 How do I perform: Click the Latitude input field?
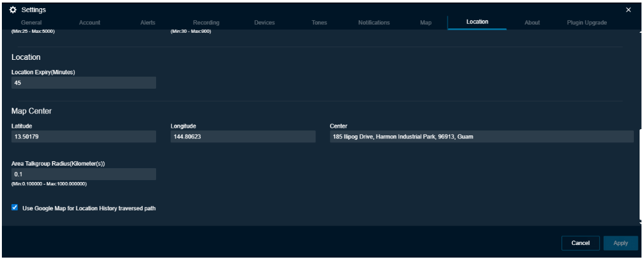point(84,137)
